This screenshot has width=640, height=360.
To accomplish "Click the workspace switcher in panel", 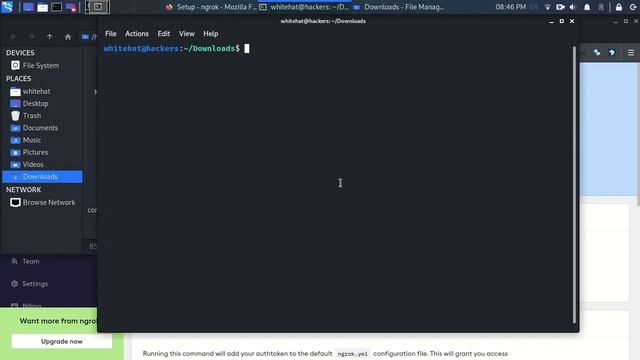I will point(97,7).
